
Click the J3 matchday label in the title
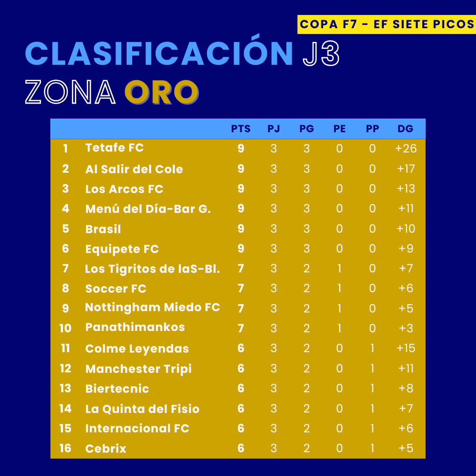click(x=321, y=54)
